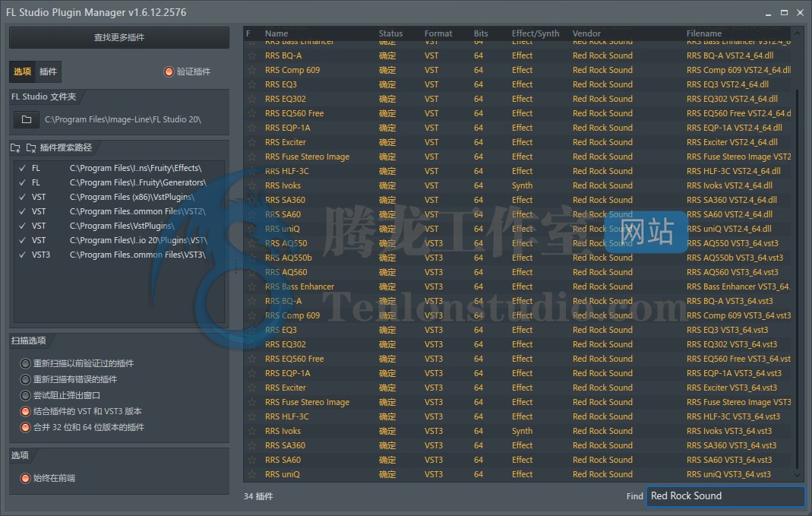Click the plugin list scrollbar down arrow
Viewport: 812px width, 516px height.
798,475
